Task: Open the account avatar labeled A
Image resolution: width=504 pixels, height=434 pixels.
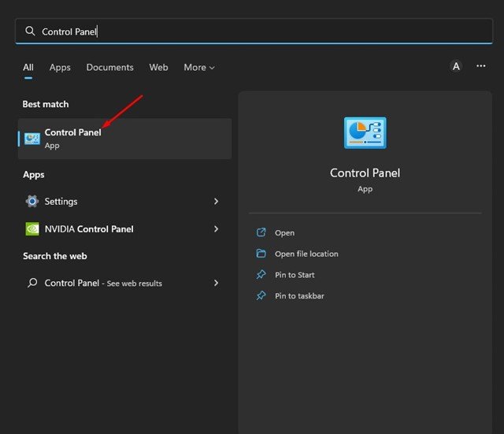Action: pos(456,66)
